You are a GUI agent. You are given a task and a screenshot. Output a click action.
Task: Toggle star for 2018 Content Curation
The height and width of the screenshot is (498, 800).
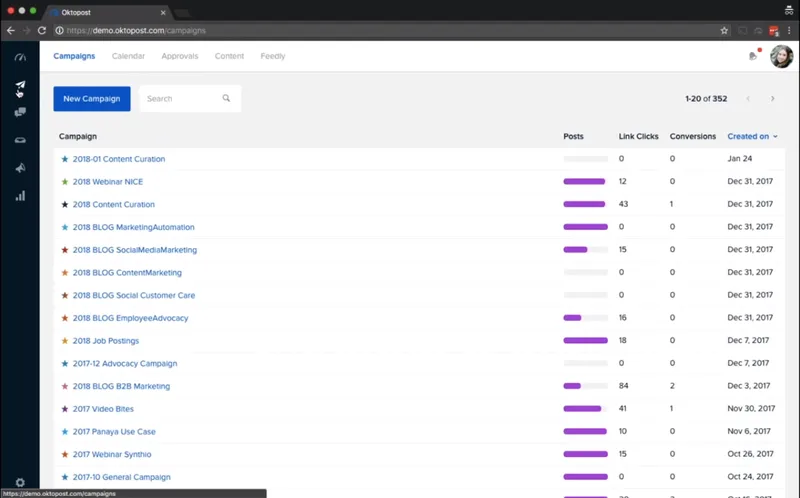tap(65, 205)
